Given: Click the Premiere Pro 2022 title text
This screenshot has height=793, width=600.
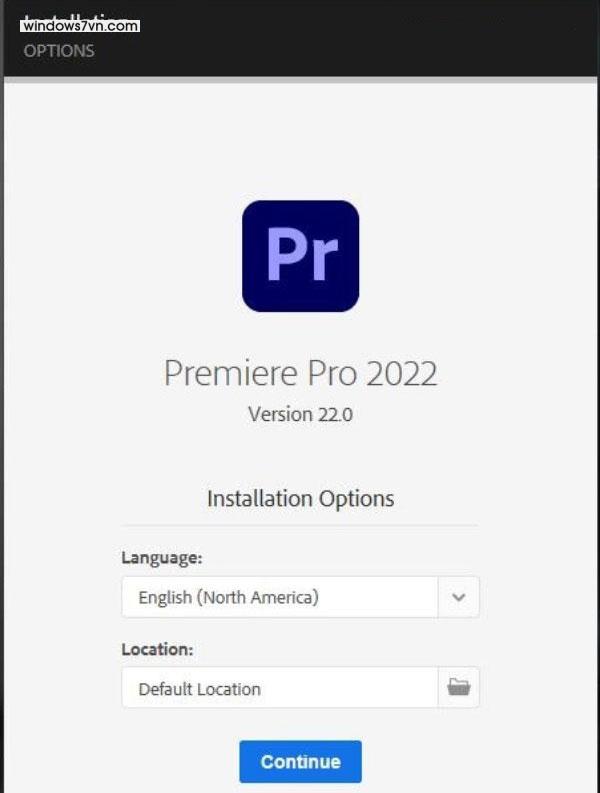Looking at the screenshot, I should click(x=300, y=373).
